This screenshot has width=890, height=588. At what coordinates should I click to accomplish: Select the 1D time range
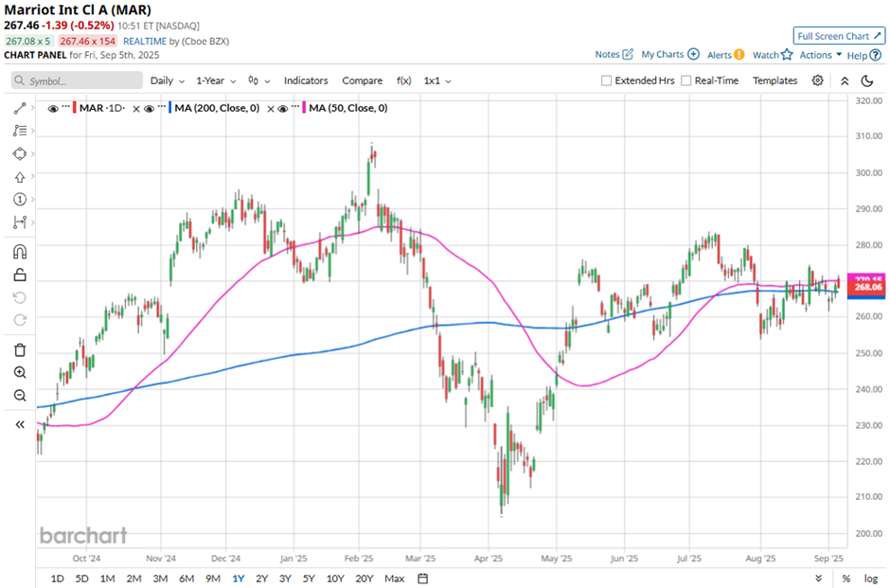click(58, 579)
